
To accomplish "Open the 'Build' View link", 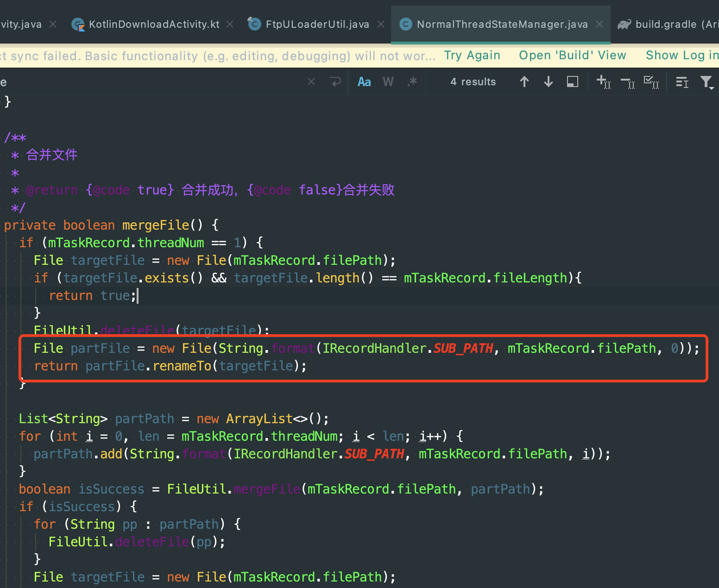I will [x=573, y=56].
